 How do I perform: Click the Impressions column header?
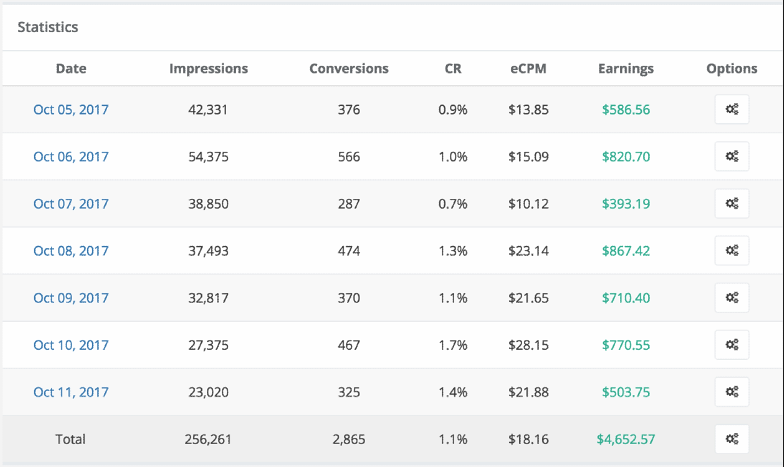209,69
